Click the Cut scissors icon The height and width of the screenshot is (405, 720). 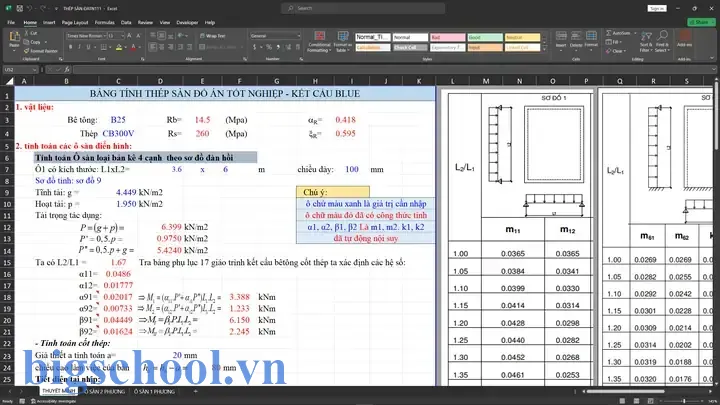pyautogui.click(x=27, y=33)
